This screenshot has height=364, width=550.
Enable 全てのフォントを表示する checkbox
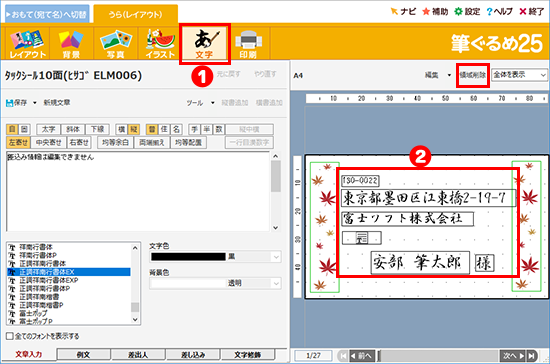tap(10, 336)
